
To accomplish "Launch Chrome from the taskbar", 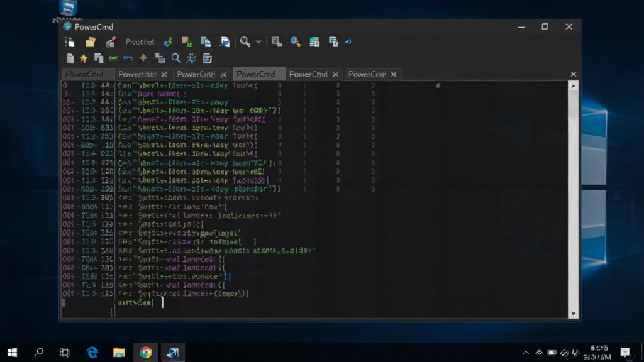I will coord(146,353).
